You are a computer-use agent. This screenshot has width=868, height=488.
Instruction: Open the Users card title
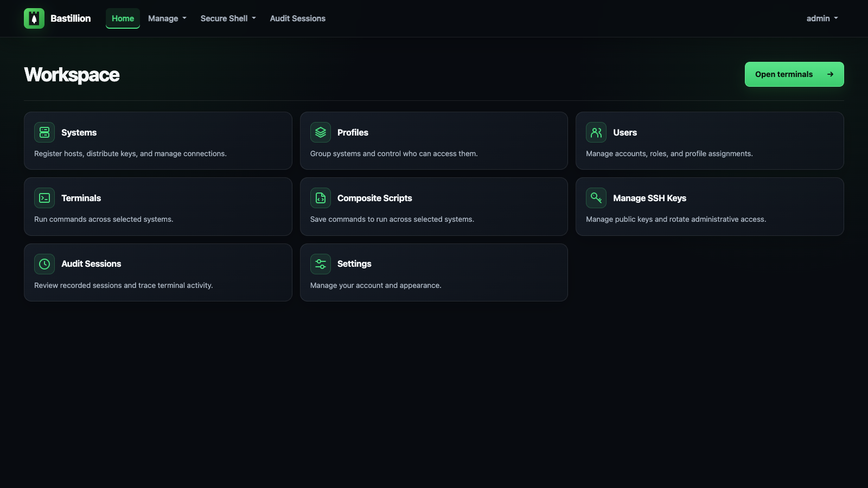(x=625, y=132)
